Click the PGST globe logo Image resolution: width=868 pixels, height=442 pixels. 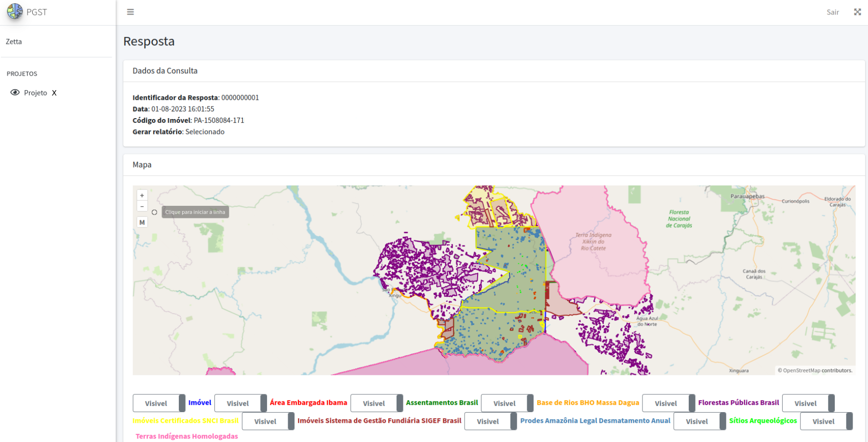[x=15, y=12]
